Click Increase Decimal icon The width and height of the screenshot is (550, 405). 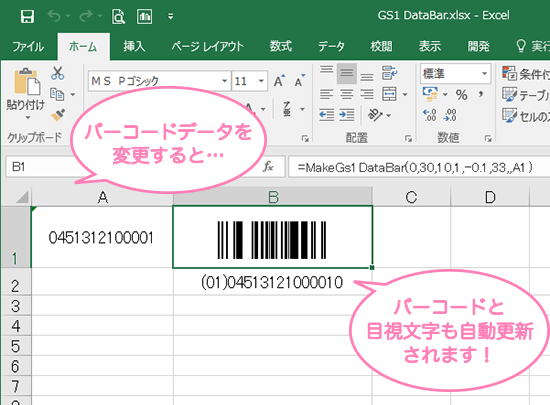[430, 115]
